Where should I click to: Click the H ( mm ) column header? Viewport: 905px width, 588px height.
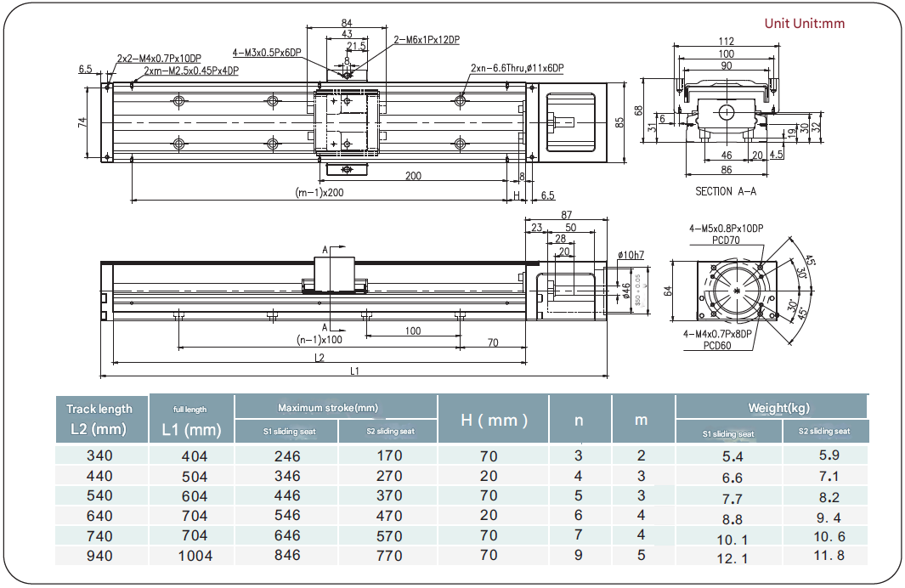pos(494,420)
